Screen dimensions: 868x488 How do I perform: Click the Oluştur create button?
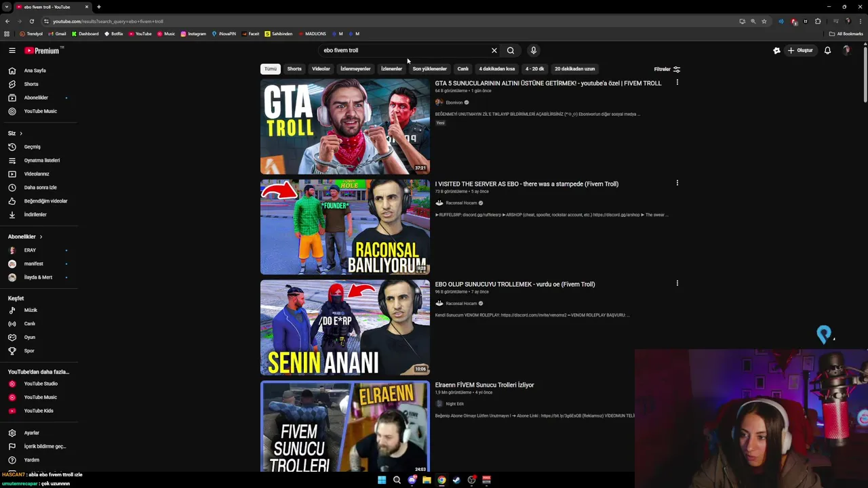tap(800, 50)
